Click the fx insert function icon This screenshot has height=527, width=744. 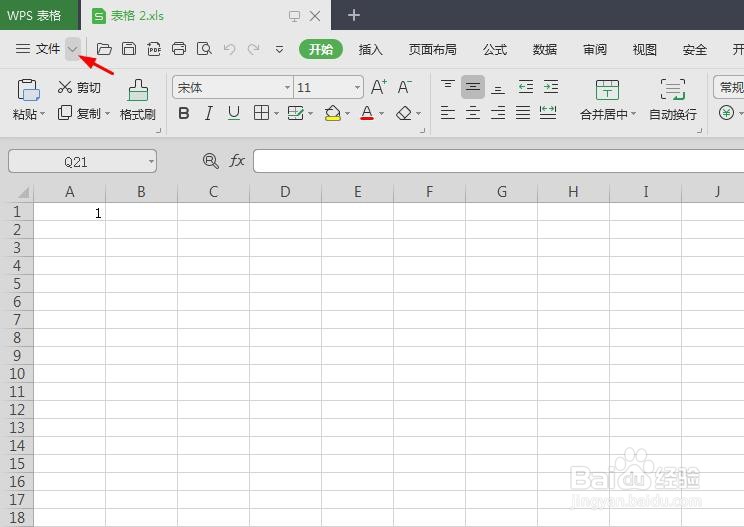pyautogui.click(x=237, y=161)
